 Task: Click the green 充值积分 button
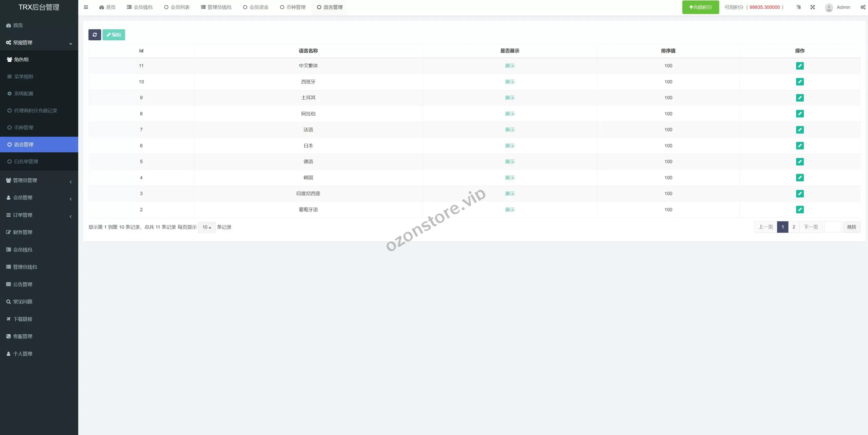coord(701,7)
